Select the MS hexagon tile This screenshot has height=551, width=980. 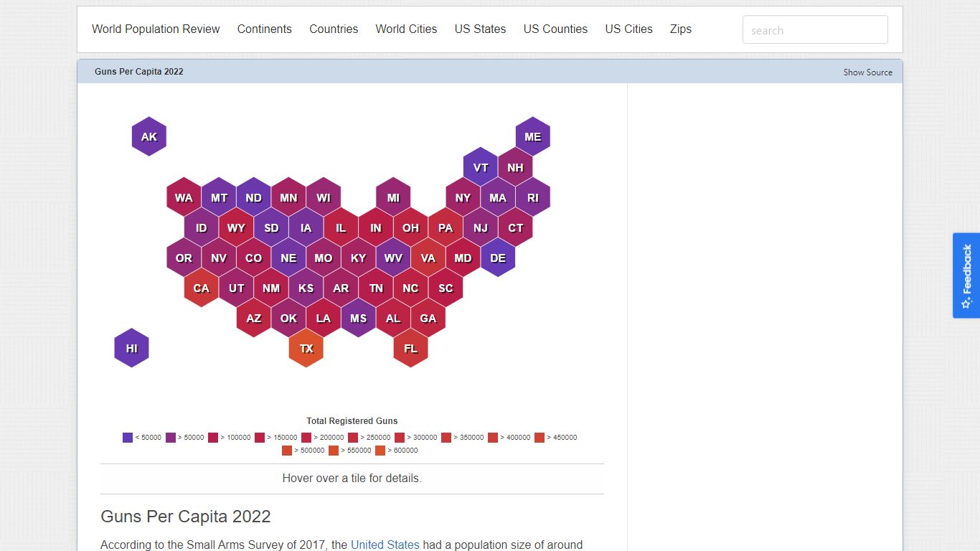359,318
